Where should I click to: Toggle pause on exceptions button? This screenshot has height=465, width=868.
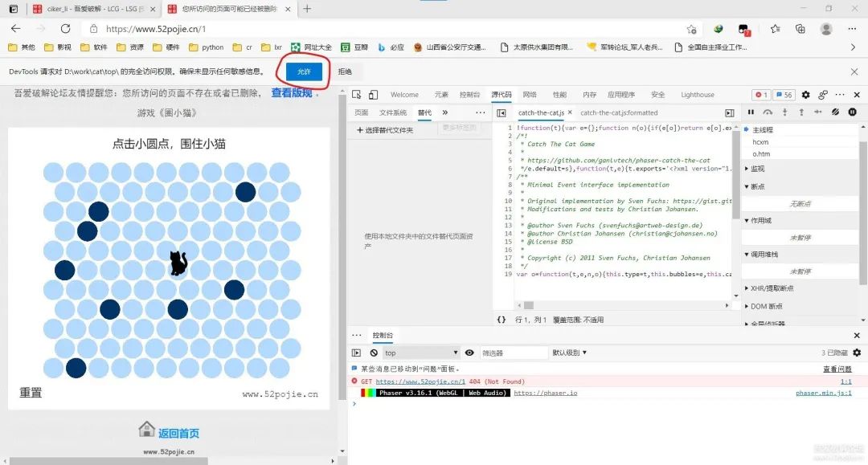[853, 112]
